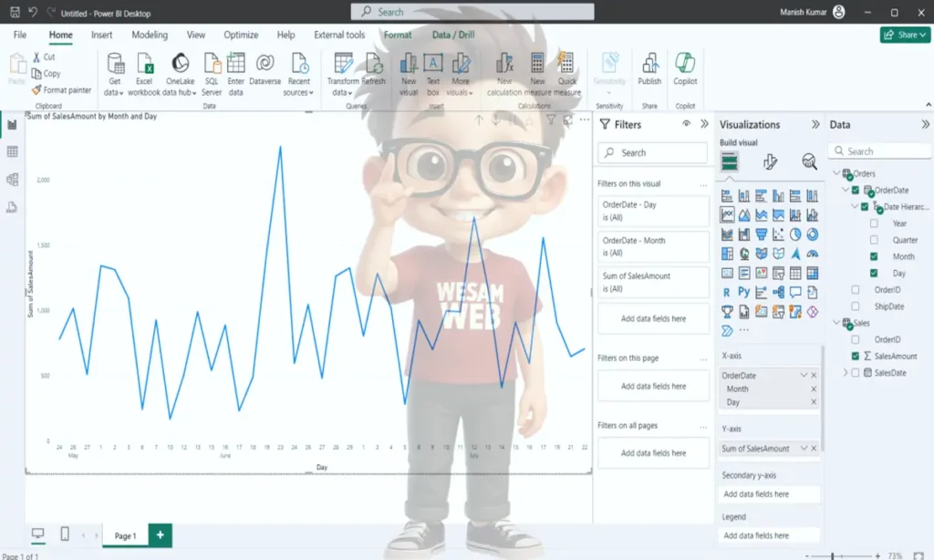This screenshot has width=934, height=560.
Task: Open the Share dropdown button
Action: click(905, 35)
